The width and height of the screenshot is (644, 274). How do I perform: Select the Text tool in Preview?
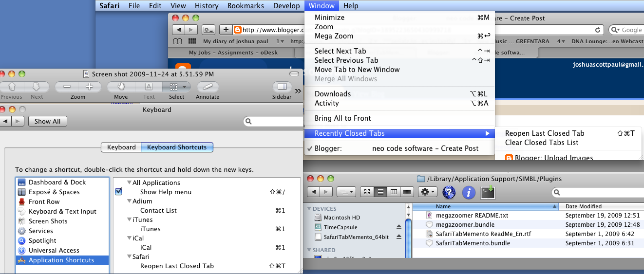pyautogui.click(x=149, y=87)
